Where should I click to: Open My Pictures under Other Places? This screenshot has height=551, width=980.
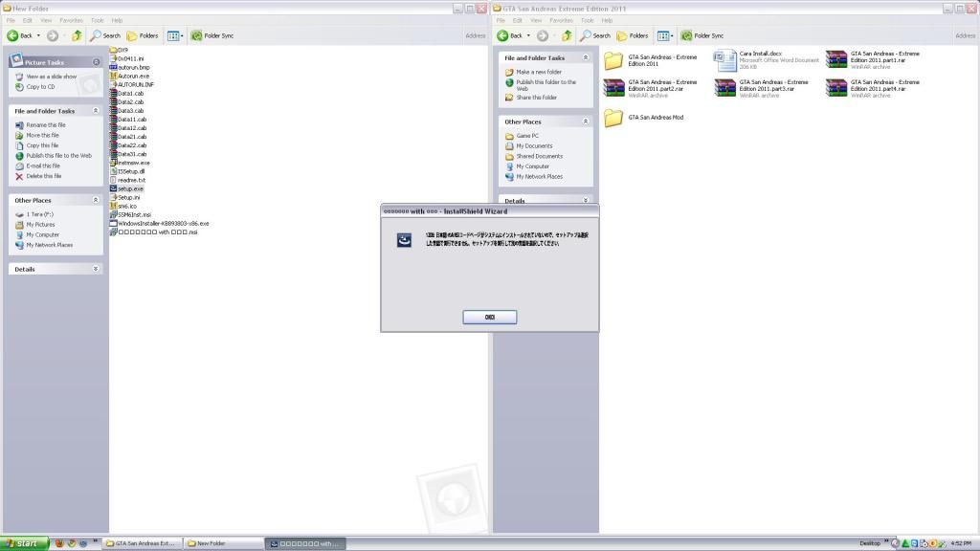pyautogui.click(x=40, y=224)
